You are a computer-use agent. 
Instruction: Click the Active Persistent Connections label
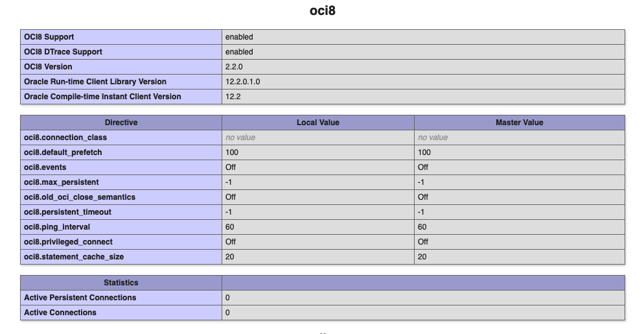coord(80,298)
